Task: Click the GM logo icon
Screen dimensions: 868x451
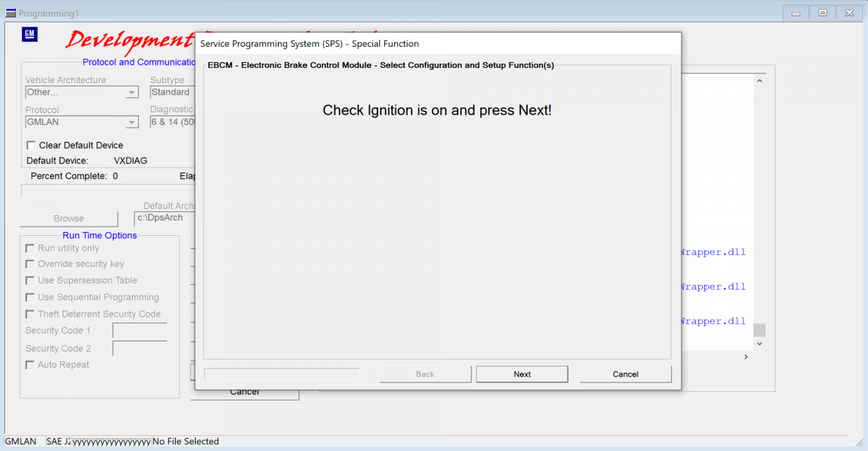Action: coord(30,35)
